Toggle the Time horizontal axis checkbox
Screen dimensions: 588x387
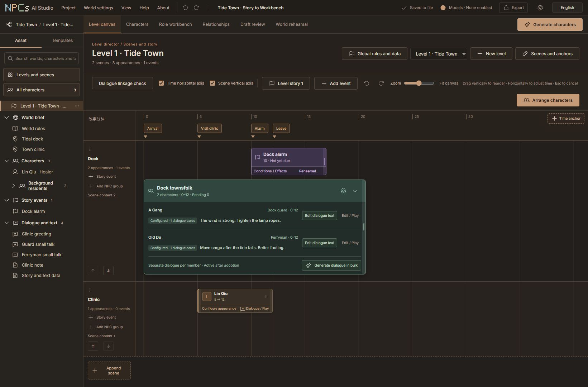point(161,83)
